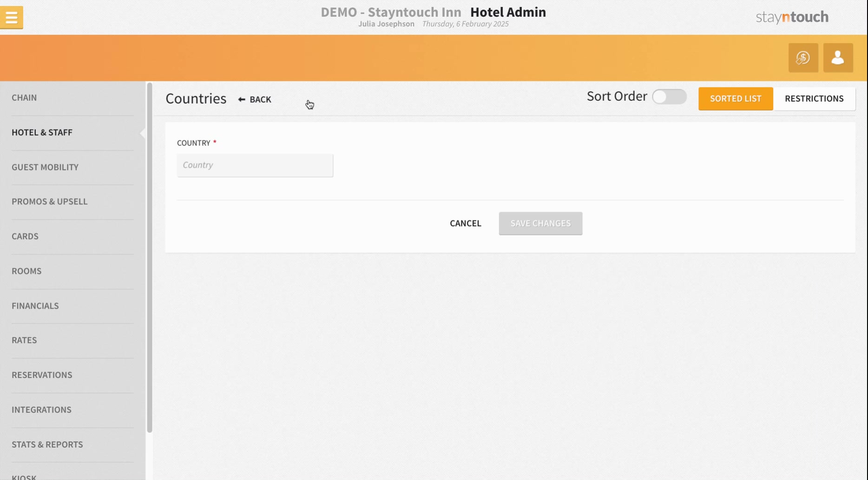
Task: Click the Save Changes button
Action: 540,223
